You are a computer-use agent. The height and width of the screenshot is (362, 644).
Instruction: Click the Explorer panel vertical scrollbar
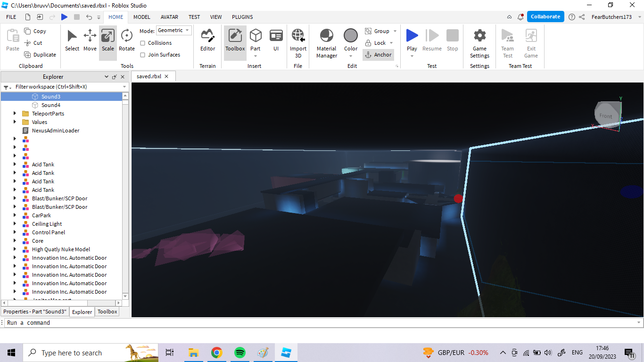125,196
